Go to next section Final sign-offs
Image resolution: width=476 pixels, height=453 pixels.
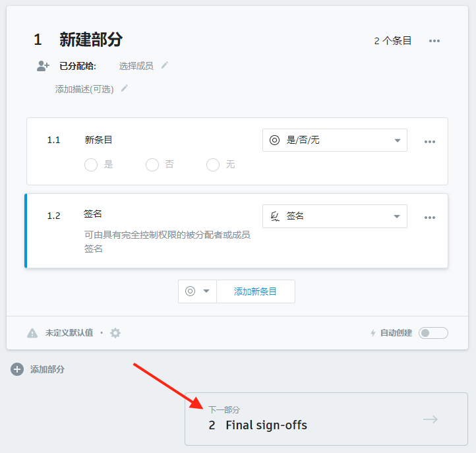click(326, 419)
